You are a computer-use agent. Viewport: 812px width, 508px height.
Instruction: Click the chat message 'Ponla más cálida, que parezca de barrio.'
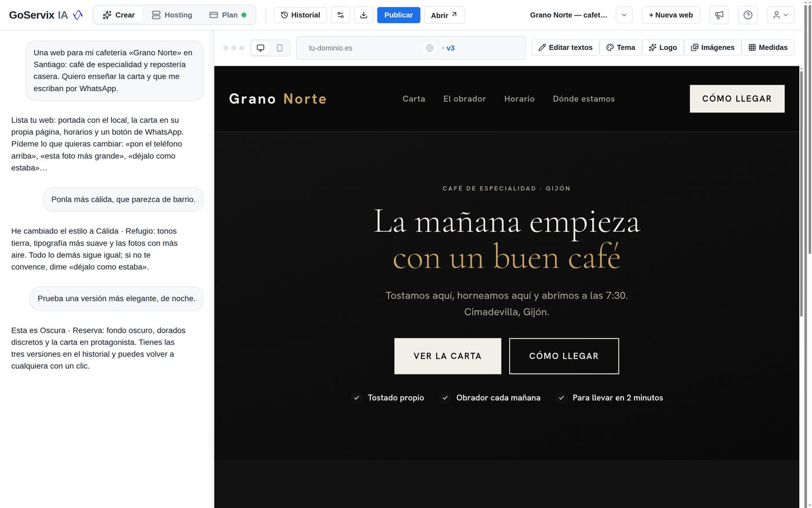124,199
